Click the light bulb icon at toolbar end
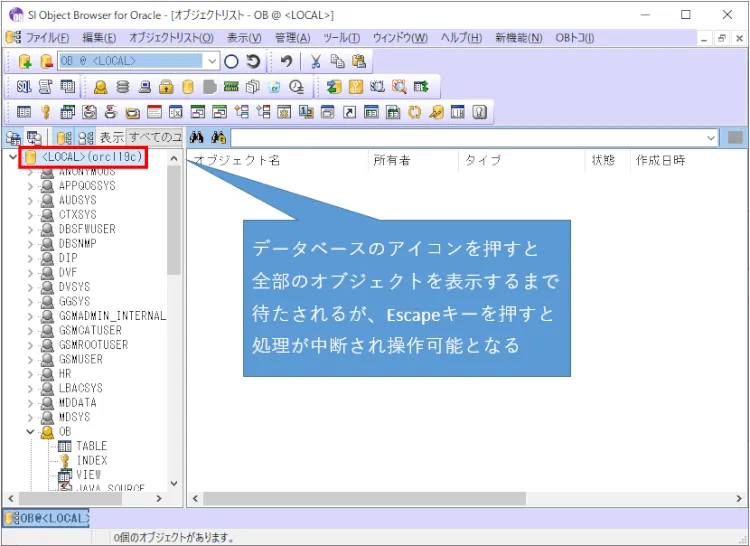The width and height of the screenshot is (750, 546). [479, 112]
